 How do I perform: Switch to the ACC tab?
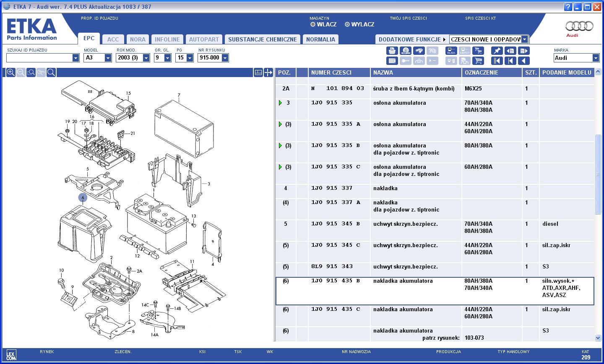(x=113, y=39)
